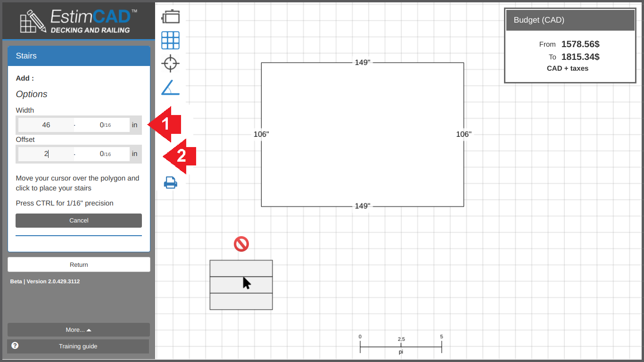The width and height of the screenshot is (644, 362).
Task: Click the Cancel button
Action: (x=79, y=221)
